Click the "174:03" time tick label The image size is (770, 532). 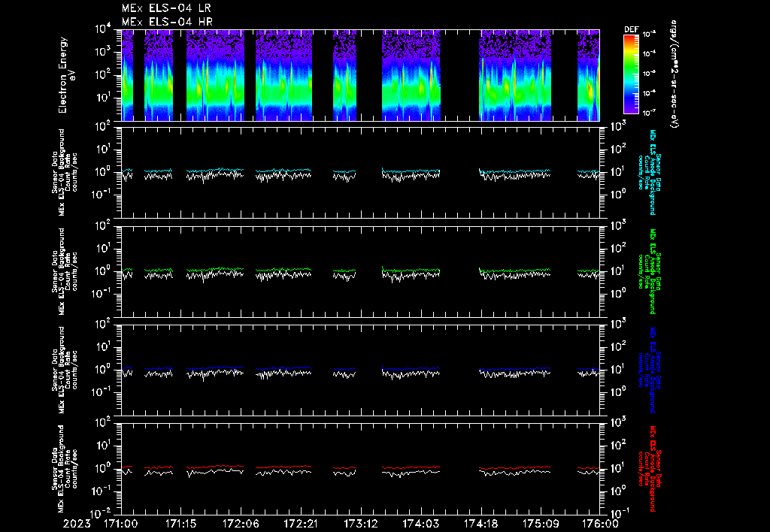(420, 524)
